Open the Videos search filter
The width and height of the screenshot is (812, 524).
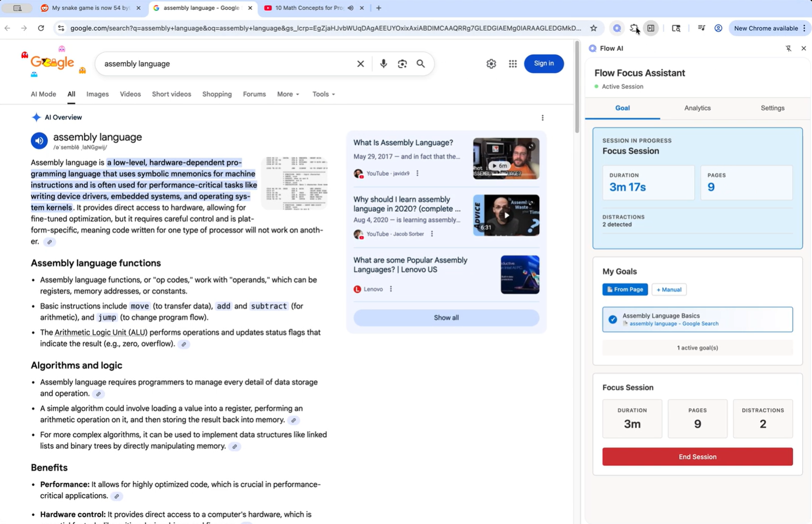(x=130, y=94)
